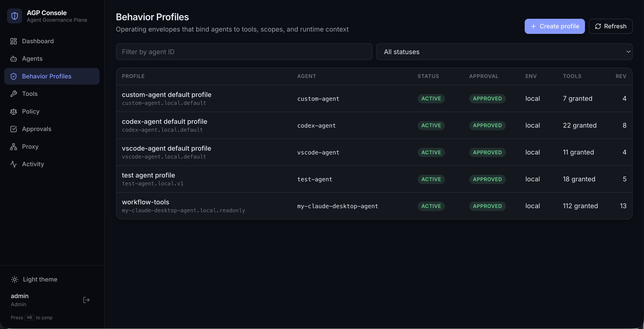The height and width of the screenshot is (329, 644).
Task: Click the All statuses chevron arrow
Action: (x=628, y=52)
